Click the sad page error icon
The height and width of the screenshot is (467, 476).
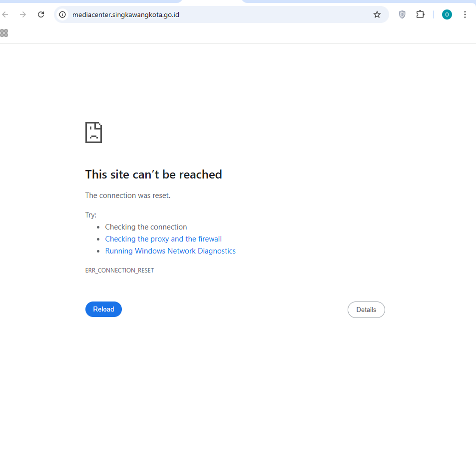coord(93,132)
